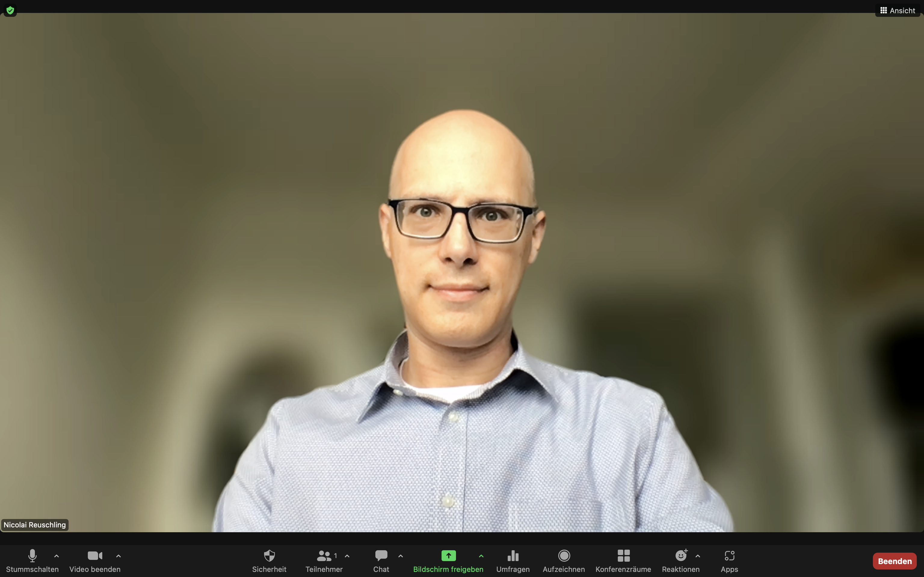
Task: Expand chevron next to Teilnehmer
Action: [x=347, y=556]
